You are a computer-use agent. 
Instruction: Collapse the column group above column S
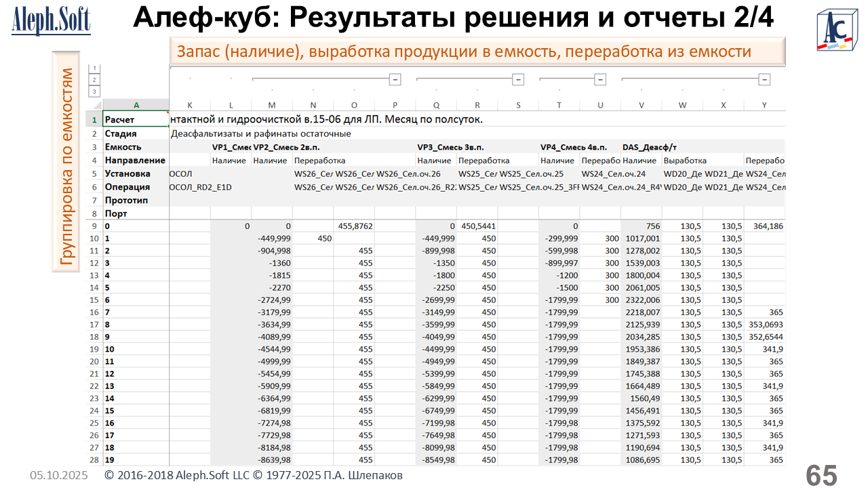518,80
